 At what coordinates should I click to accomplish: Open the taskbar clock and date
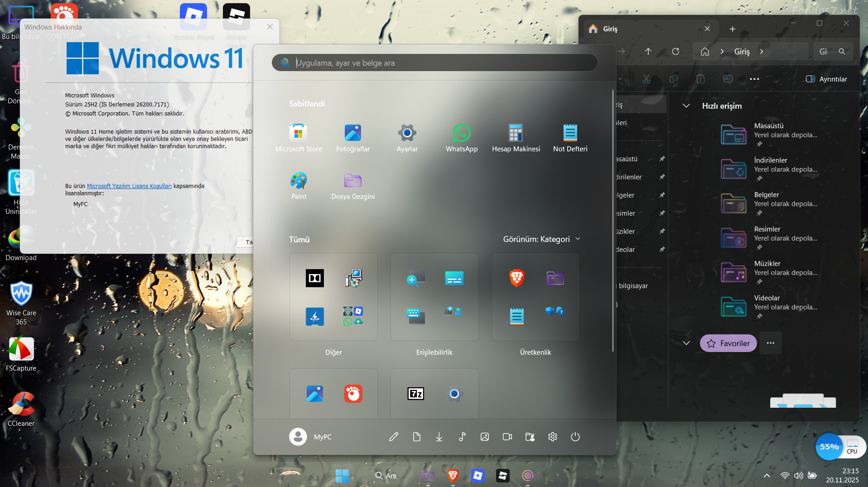tap(842, 476)
